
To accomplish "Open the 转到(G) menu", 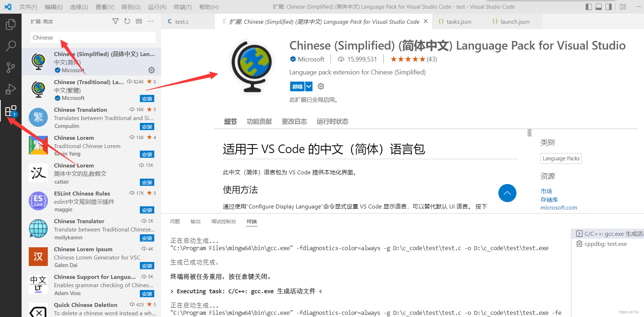I will [131, 7].
